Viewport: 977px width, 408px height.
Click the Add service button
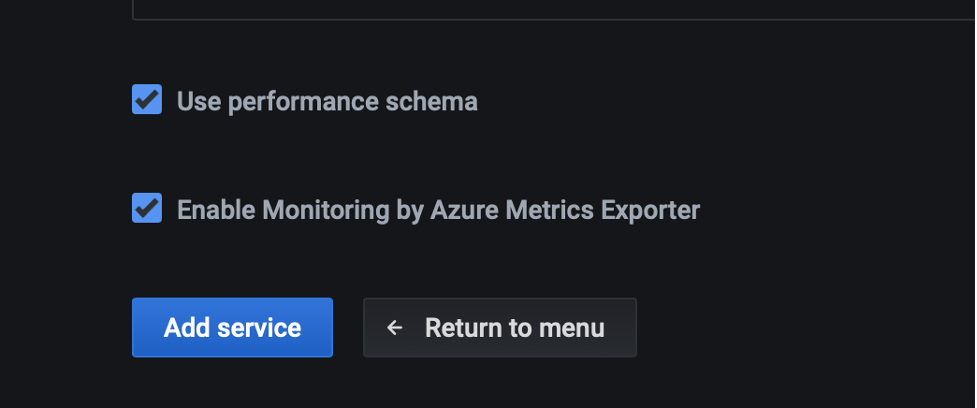pos(232,328)
